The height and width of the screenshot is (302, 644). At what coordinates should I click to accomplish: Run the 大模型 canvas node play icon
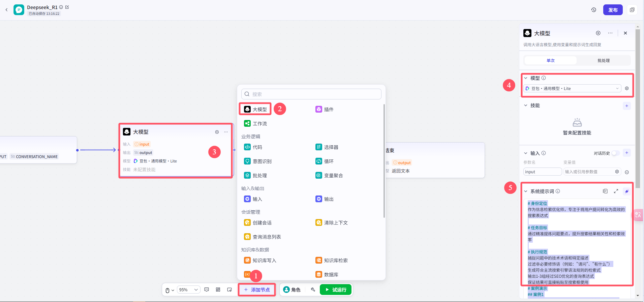tap(217, 132)
